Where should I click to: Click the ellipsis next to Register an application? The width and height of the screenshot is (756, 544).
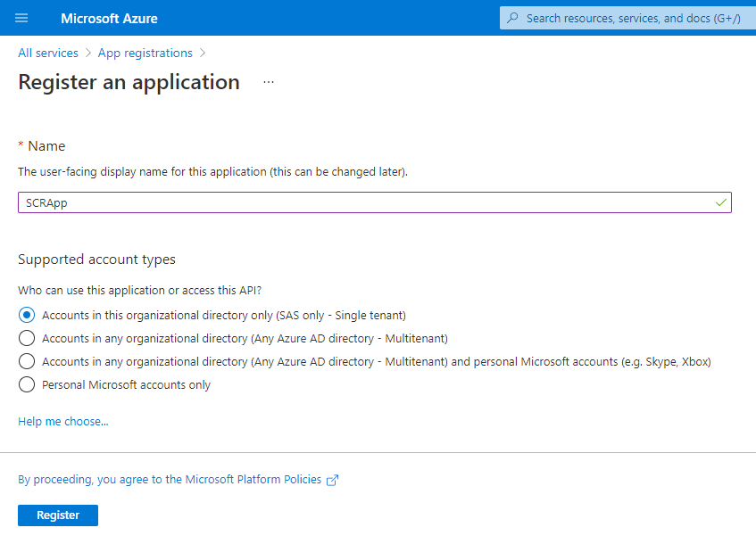267,82
